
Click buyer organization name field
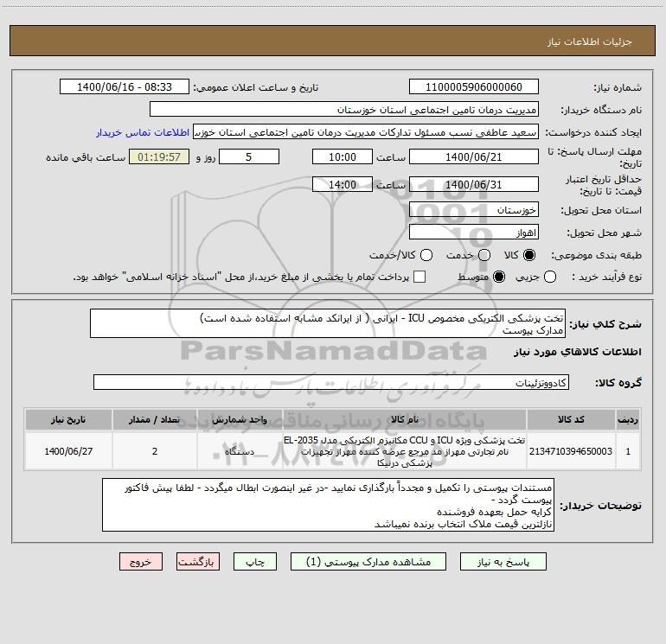[x=344, y=110]
